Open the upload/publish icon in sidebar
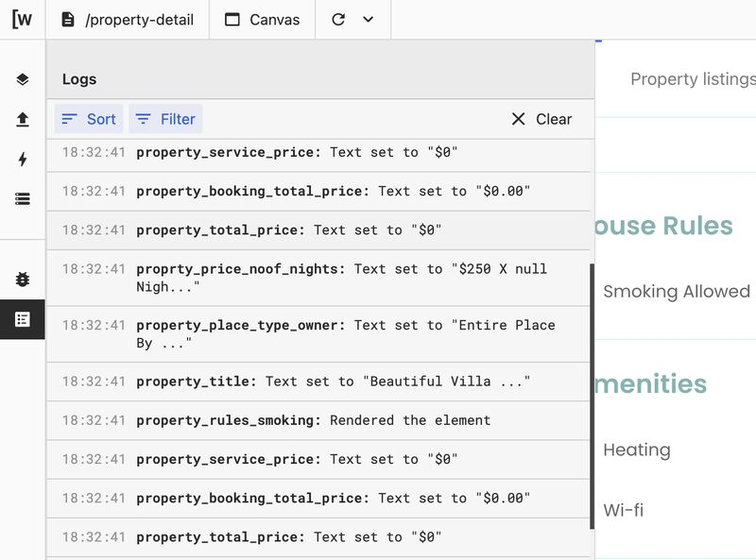Screen dimensions: 756x560 point(22,120)
